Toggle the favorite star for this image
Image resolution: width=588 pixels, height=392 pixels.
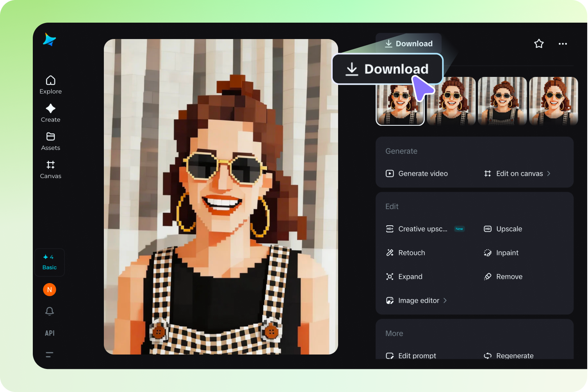(x=539, y=43)
